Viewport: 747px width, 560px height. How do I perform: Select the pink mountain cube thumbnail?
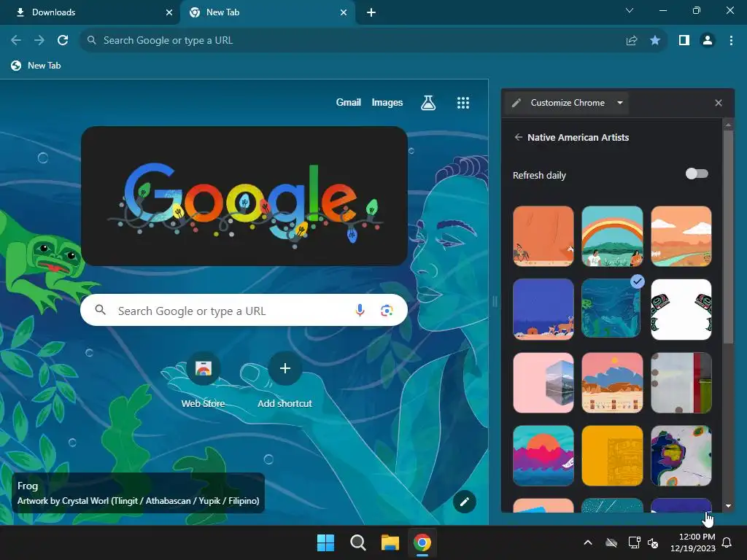pyautogui.click(x=543, y=383)
